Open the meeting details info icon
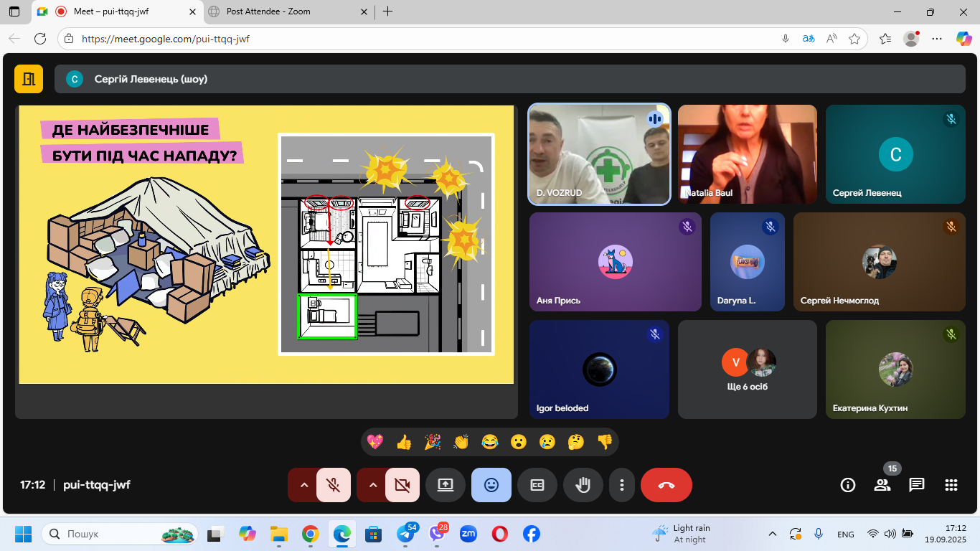The width and height of the screenshot is (980, 551). pos(848,485)
